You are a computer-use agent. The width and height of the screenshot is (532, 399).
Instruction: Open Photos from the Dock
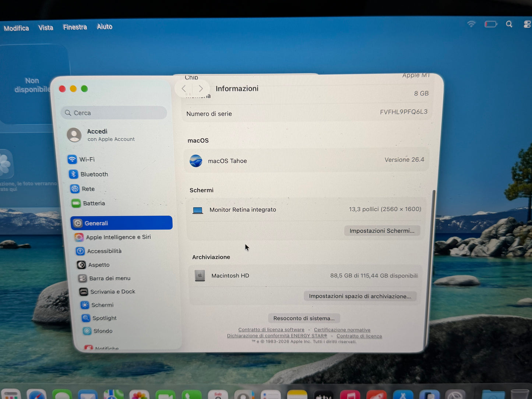(x=140, y=395)
